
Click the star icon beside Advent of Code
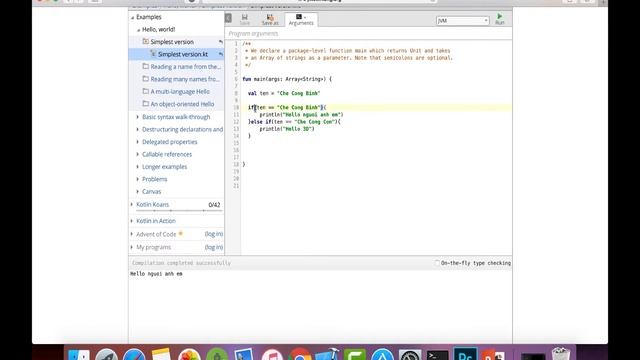tap(181, 234)
